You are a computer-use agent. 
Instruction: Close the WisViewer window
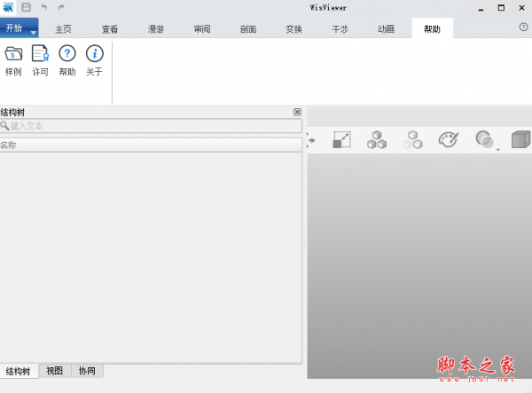522,7
